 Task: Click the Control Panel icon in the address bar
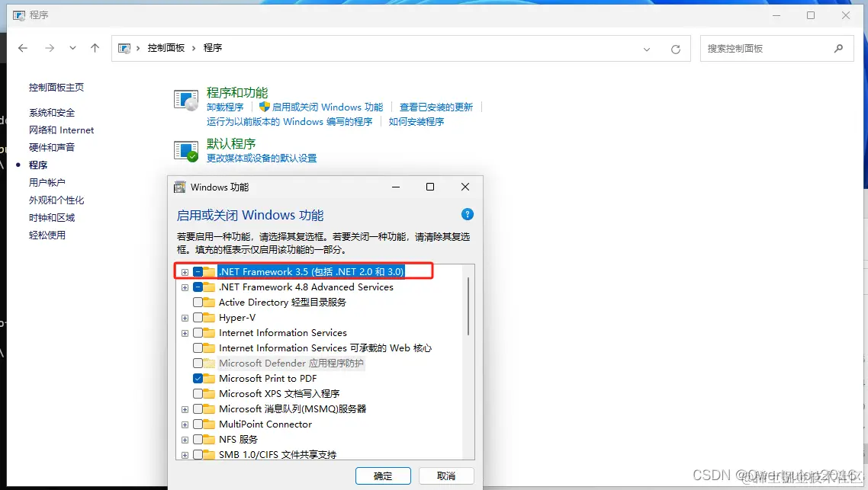click(x=124, y=47)
